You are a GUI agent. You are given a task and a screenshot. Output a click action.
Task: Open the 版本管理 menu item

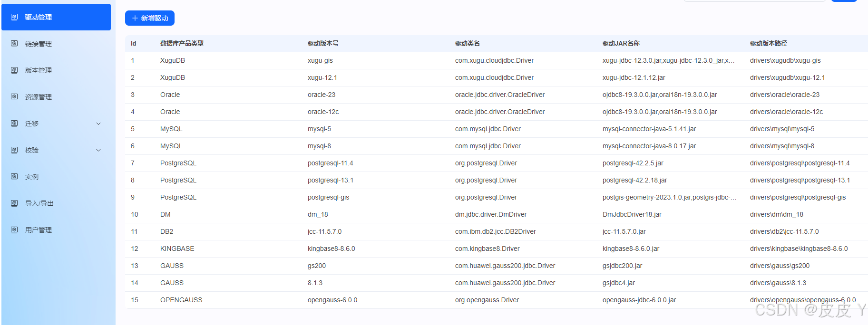coord(56,70)
